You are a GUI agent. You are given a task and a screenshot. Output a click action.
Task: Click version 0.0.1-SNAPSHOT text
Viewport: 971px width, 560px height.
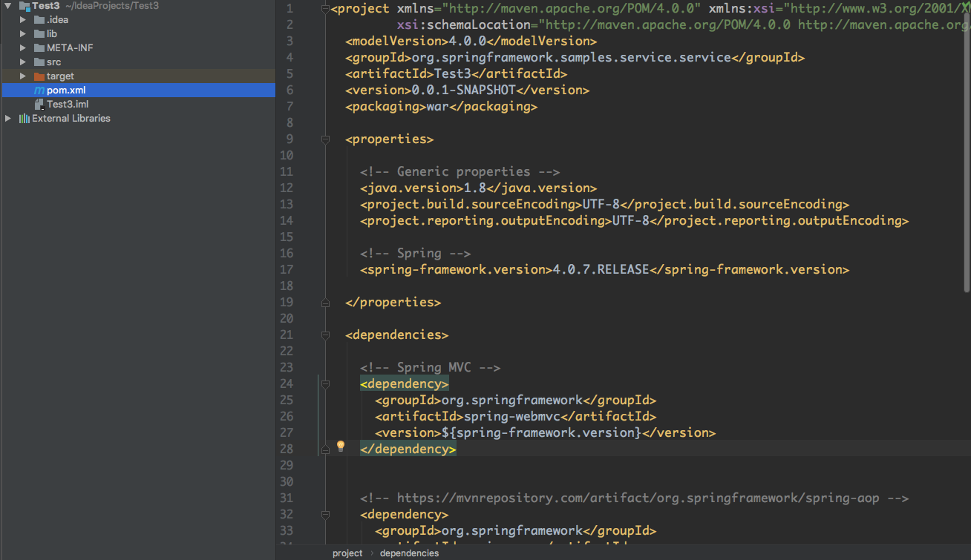(x=467, y=90)
